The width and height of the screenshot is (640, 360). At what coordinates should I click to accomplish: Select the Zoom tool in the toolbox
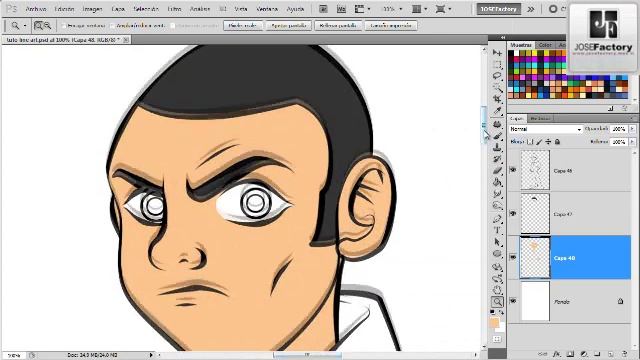(x=497, y=302)
